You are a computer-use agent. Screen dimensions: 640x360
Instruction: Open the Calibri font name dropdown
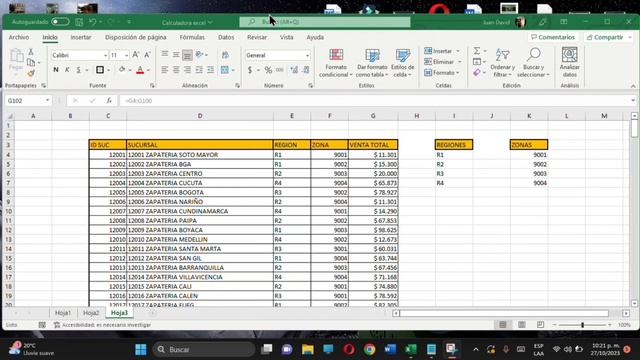[105, 55]
